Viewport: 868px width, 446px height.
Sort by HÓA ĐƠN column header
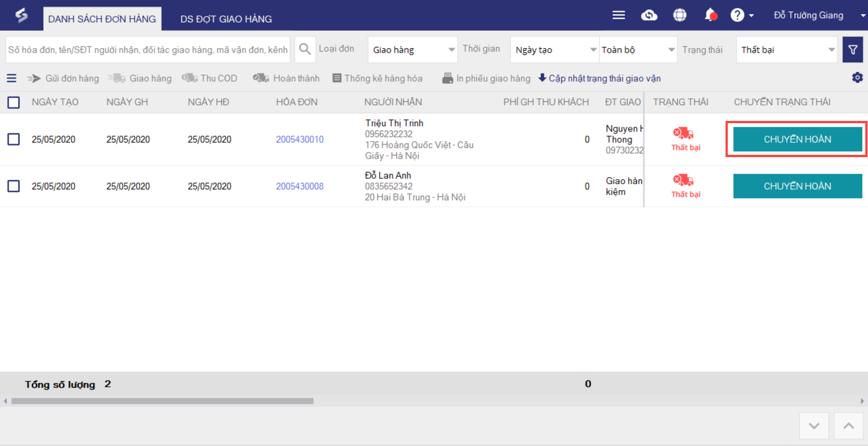click(297, 102)
